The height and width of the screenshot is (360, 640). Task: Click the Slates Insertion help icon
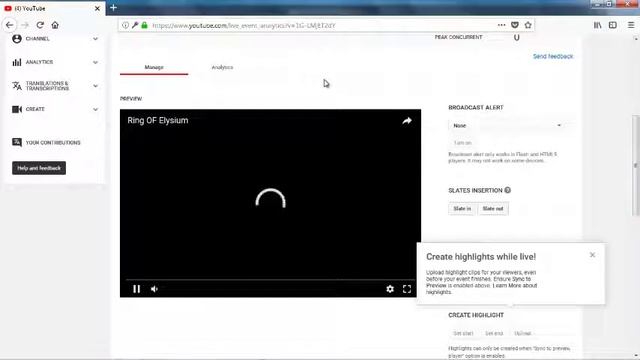(x=507, y=190)
